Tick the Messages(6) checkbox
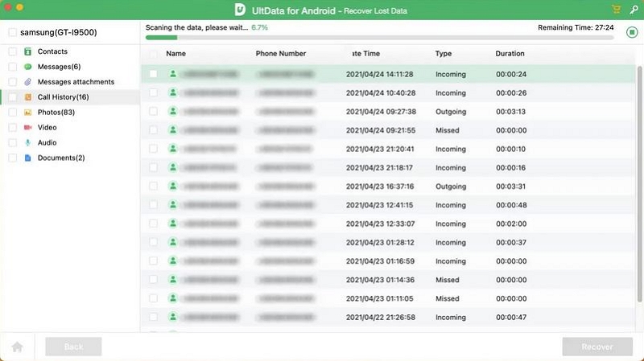Viewport: 644px width, 361px height. point(12,67)
